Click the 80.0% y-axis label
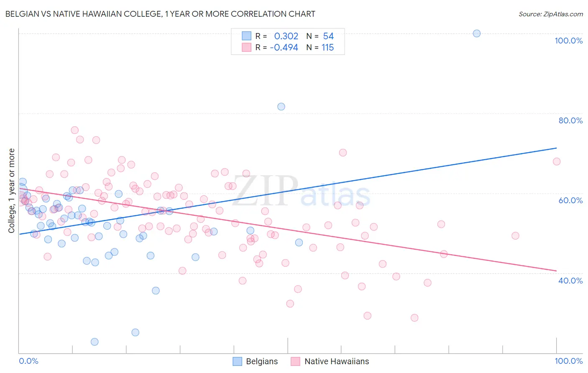The image size is (588, 373). [570, 120]
